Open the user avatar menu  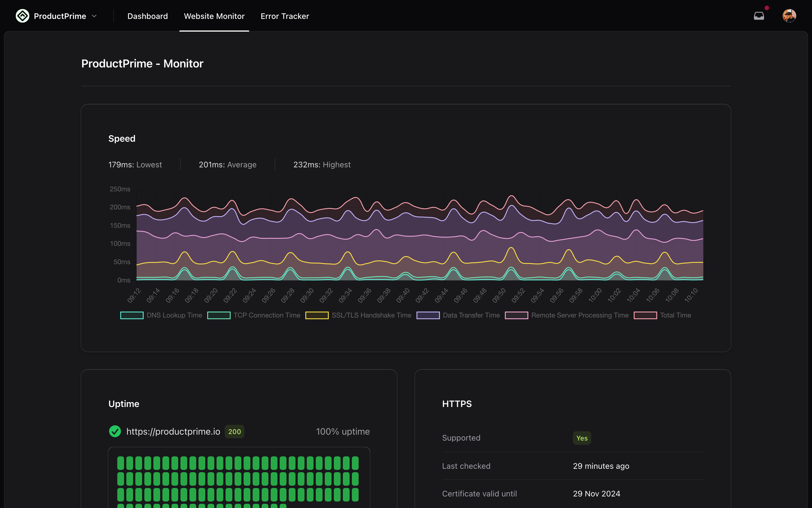pyautogui.click(x=789, y=16)
